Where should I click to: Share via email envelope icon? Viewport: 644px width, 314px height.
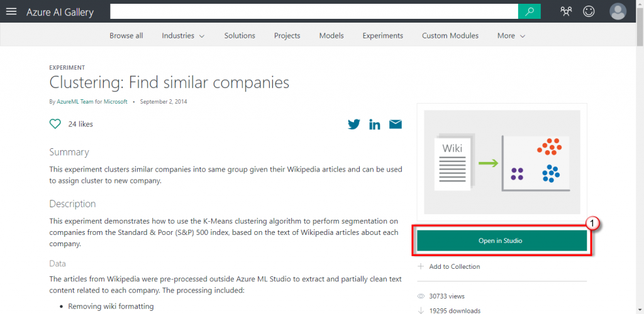point(396,124)
